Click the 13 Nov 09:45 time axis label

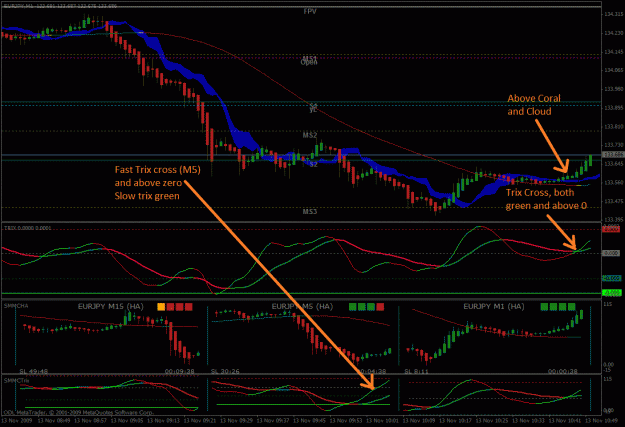click(x=310, y=421)
